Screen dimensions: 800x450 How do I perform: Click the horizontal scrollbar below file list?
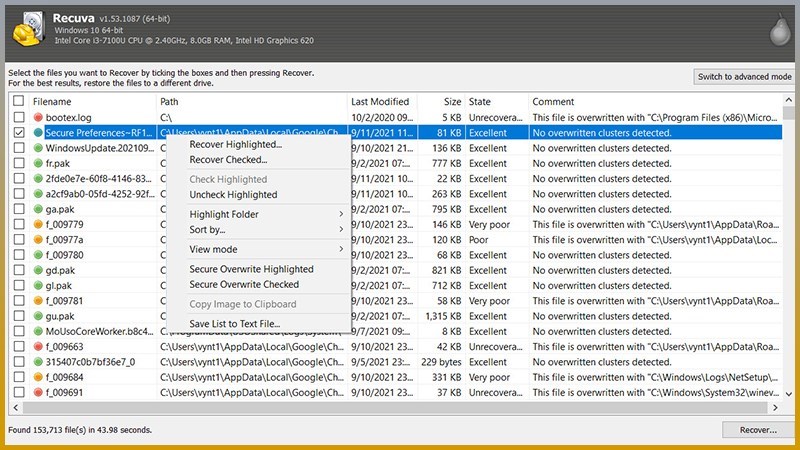(x=400, y=408)
